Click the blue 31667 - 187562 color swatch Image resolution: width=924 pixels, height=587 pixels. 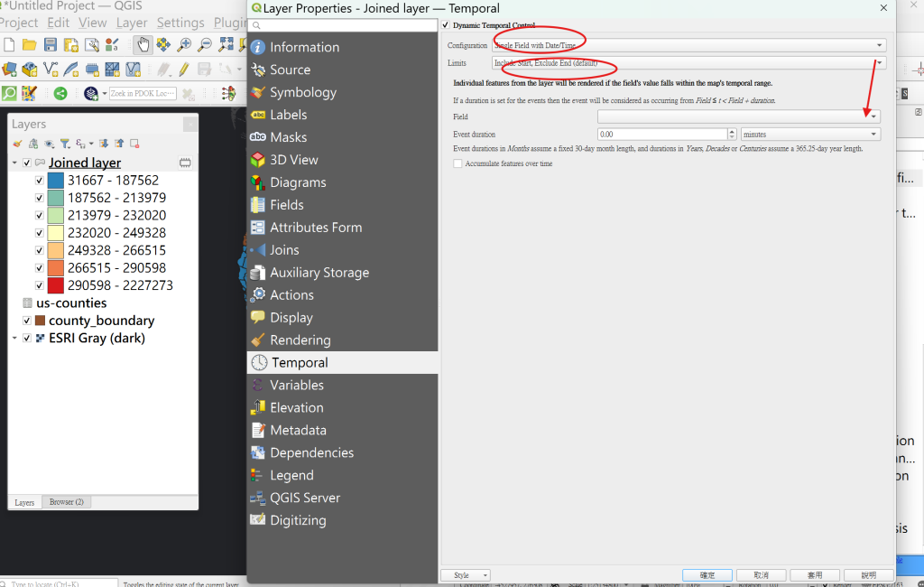pyautogui.click(x=55, y=181)
